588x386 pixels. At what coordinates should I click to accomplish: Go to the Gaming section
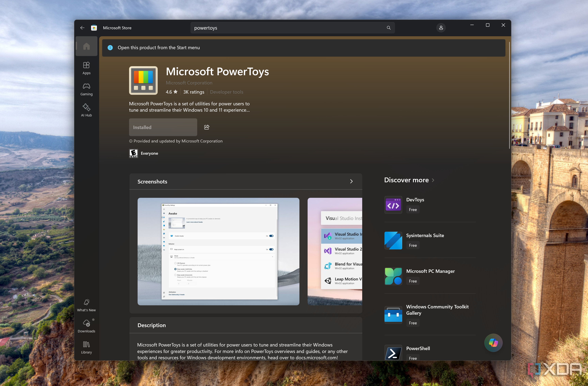coord(86,89)
